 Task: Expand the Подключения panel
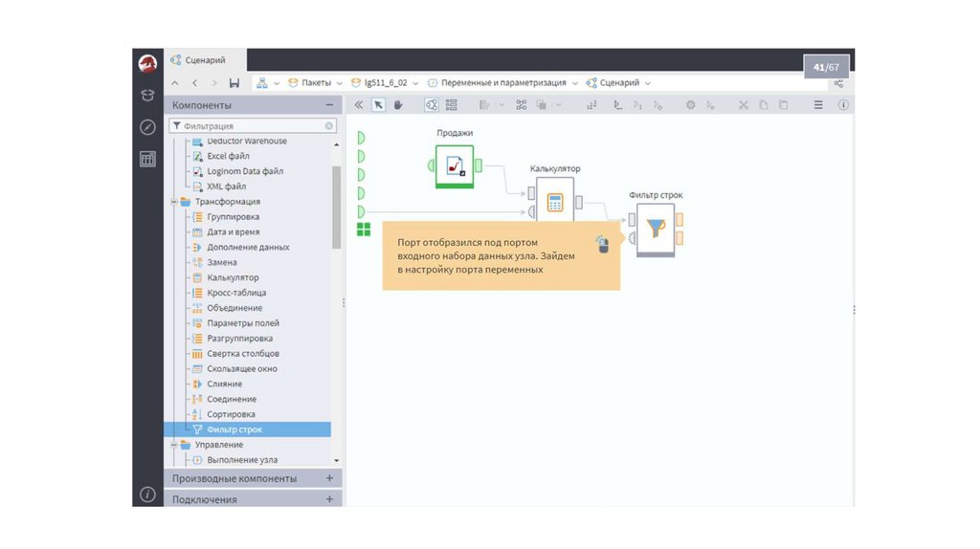[329, 499]
